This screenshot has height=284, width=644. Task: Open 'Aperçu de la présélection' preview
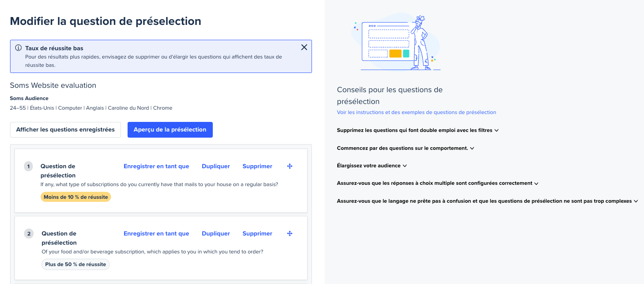point(170,130)
